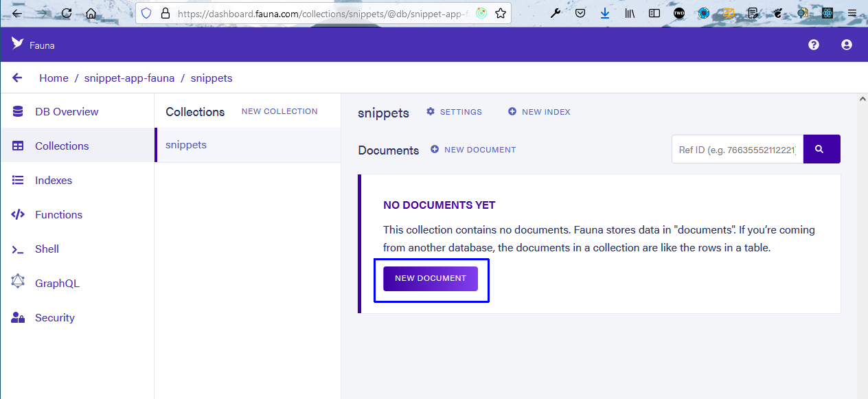Viewport: 868px width, 399px height.
Task: Open the help question mark icon
Action: (814, 45)
